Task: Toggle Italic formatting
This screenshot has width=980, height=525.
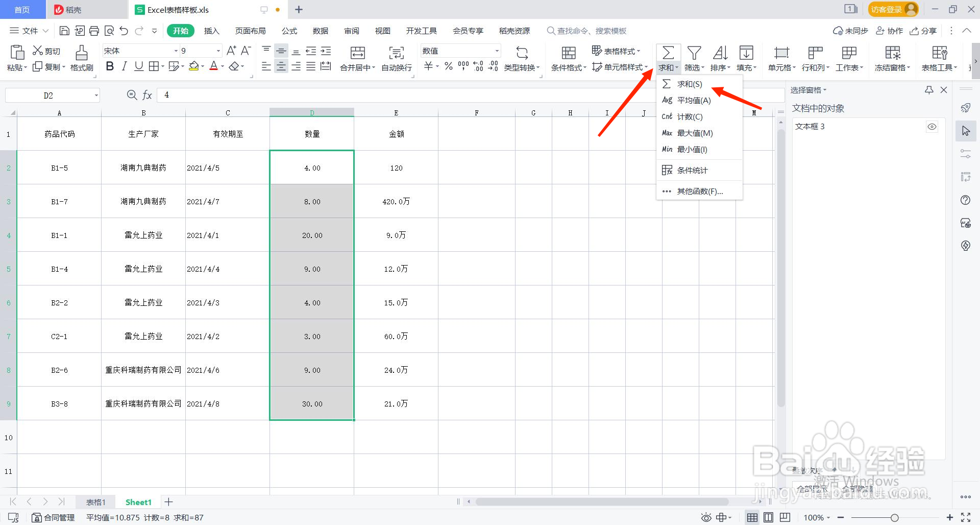Action: tap(124, 66)
